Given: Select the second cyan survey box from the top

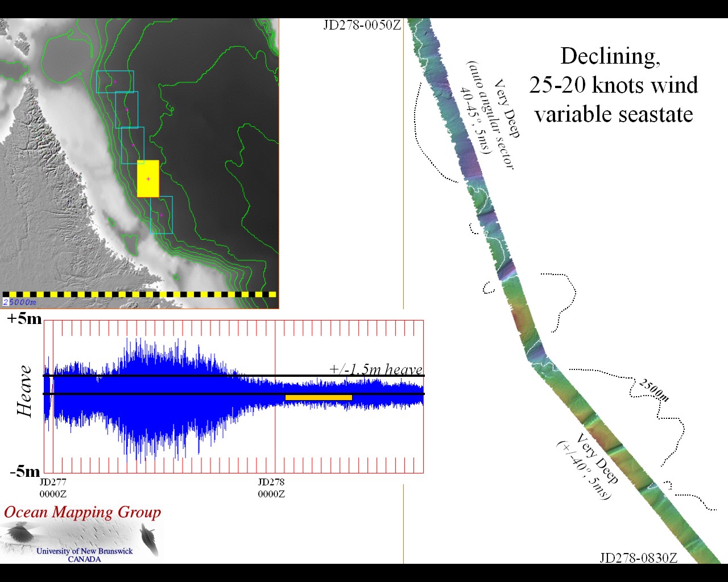Looking at the screenshot, I should (x=126, y=110).
